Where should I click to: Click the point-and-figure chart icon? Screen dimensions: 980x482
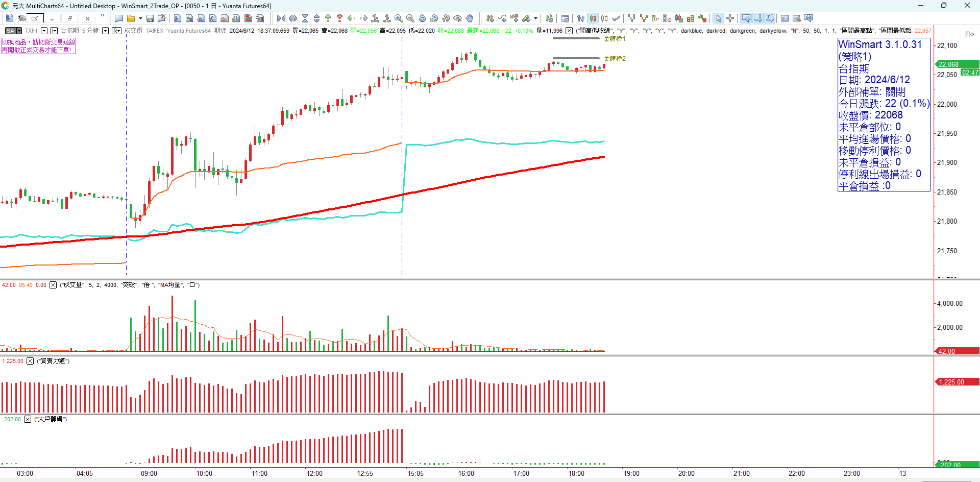667,18
